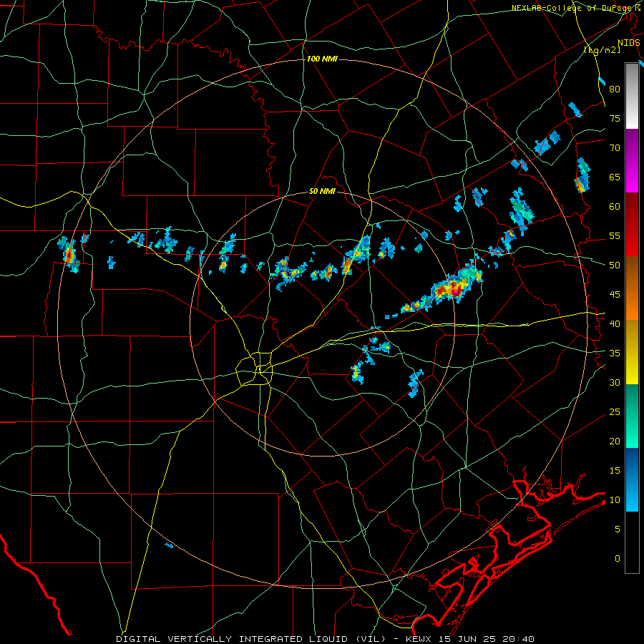The image size is (644, 644).
Task: Click the 35 value on the color scale
Action: coord(615,353)
